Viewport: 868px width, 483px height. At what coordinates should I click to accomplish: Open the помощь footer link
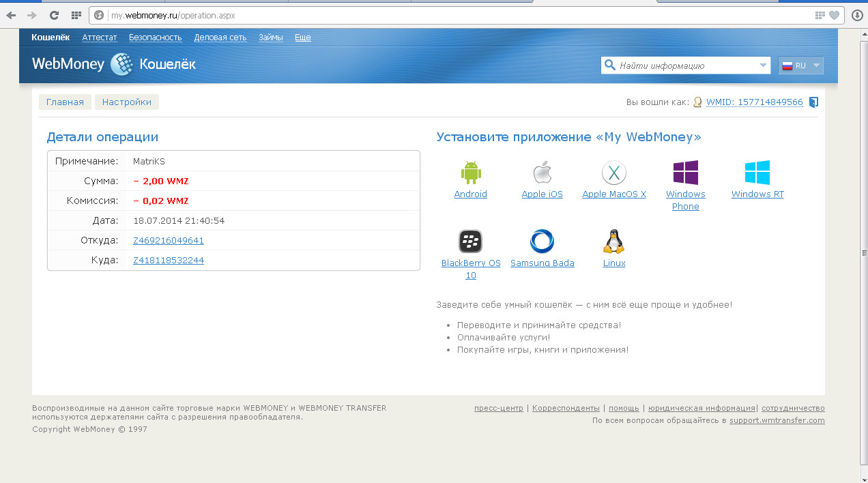point(624,409)
